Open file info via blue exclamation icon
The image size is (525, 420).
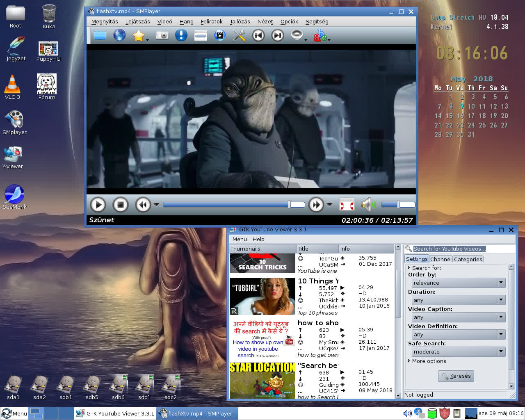coord(181,35)
